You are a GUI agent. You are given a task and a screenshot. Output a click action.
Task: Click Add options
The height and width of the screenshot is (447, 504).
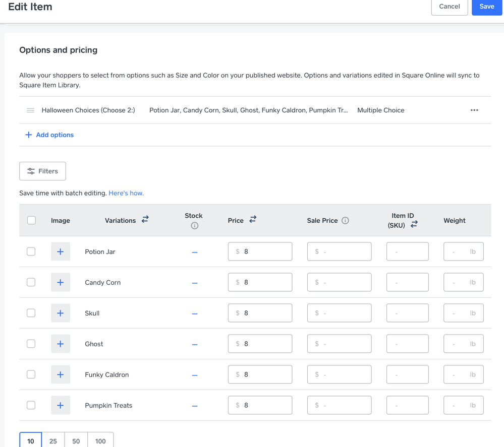49,135
